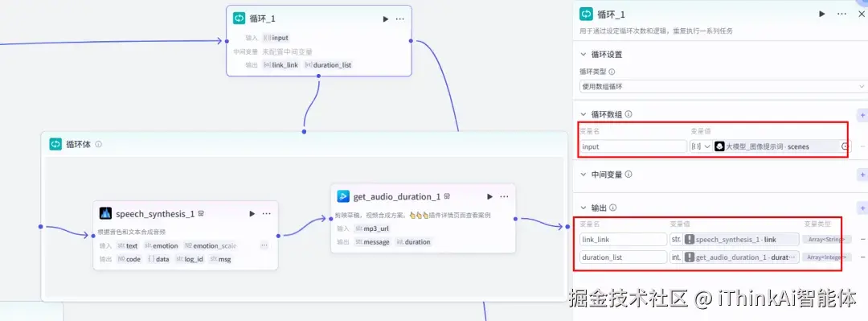Show info tooltip for 循环数组
The height and width of the screenshot is (321, 868).
[x=628, y=114]
